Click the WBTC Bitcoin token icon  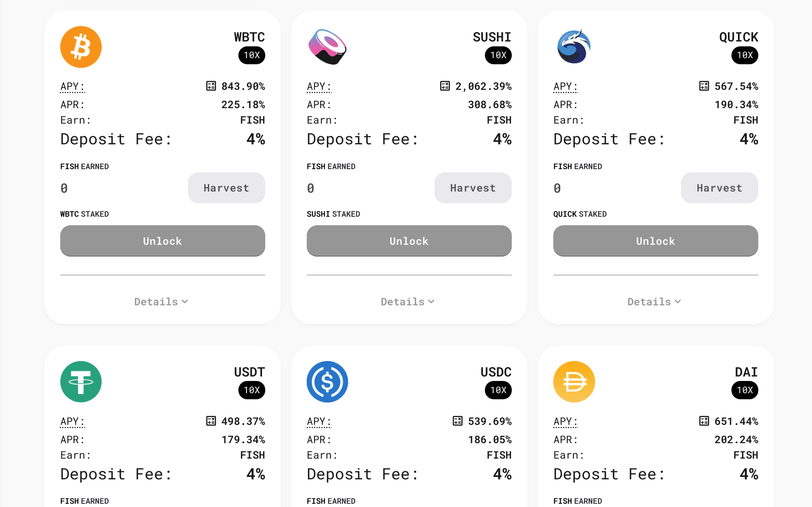(81, 47)
